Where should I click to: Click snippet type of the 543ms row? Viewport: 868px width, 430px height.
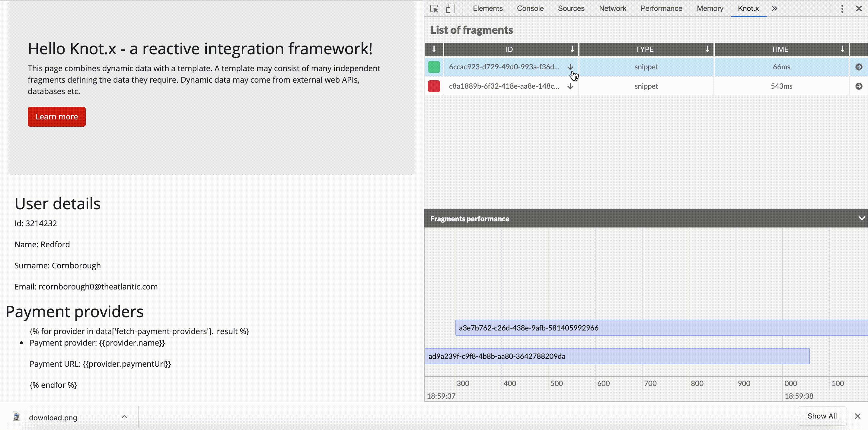646,86
